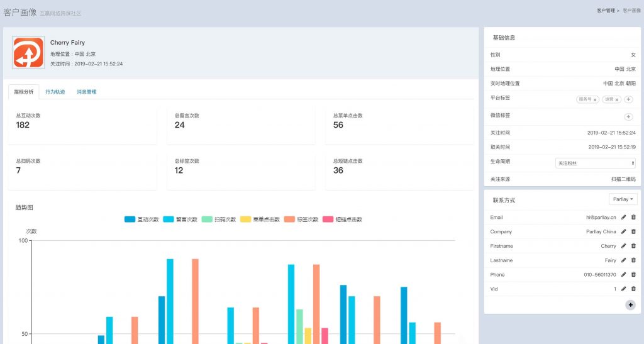Toggle the 互动次数 legend series

142,219
